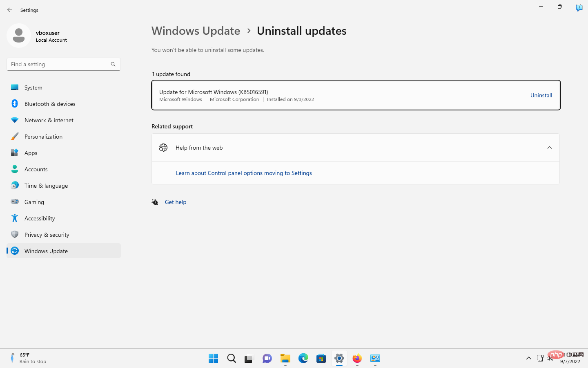Screen dimensions: 588x368
Task: Launch Firefox from the taskbar
Action: 357,359
